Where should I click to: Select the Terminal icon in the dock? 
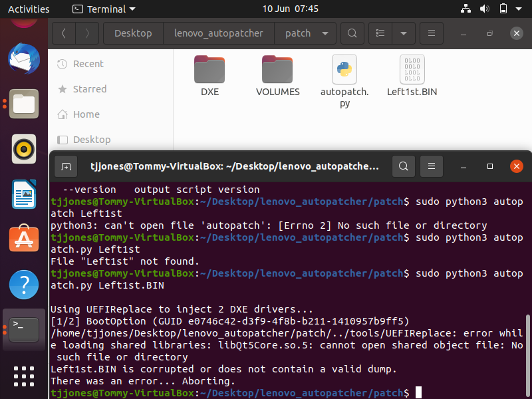(24, 329)
